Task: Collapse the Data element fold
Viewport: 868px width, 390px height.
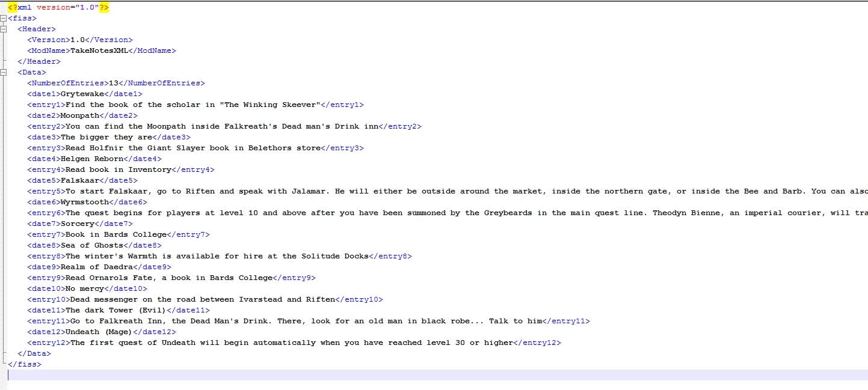Action: pos(4,72)
